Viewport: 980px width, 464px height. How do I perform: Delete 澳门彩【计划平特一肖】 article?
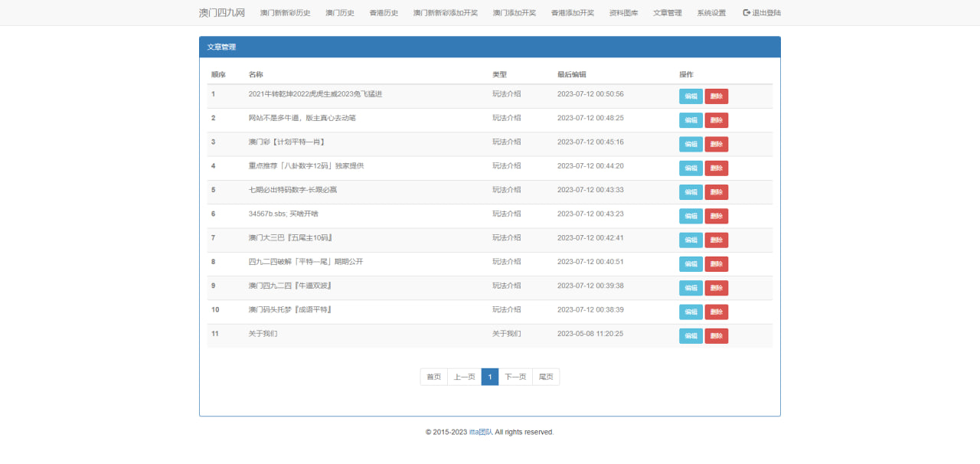(717, 144)
